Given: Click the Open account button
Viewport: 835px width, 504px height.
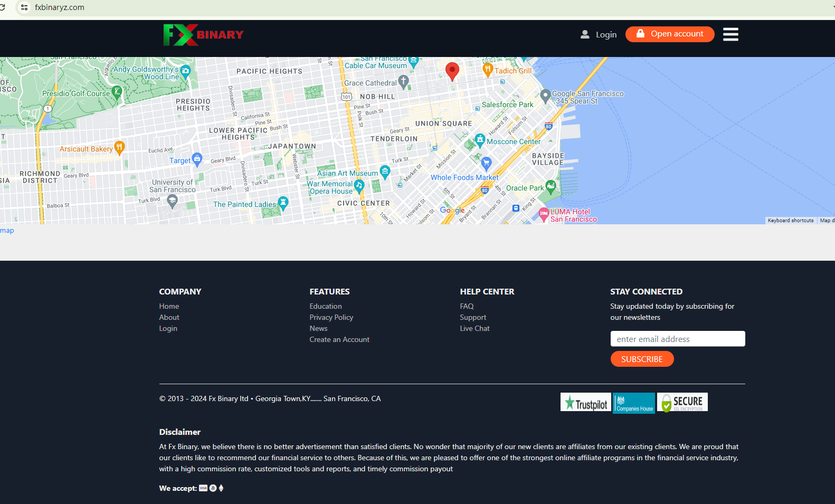Looking at the screenshot, I should pyautogui.click(x=670, y=34).
